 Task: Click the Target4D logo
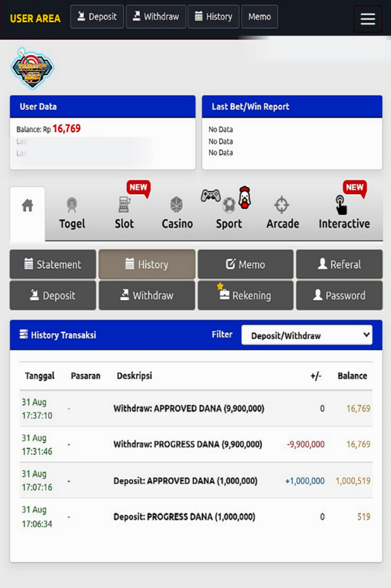tap(32, 68)
